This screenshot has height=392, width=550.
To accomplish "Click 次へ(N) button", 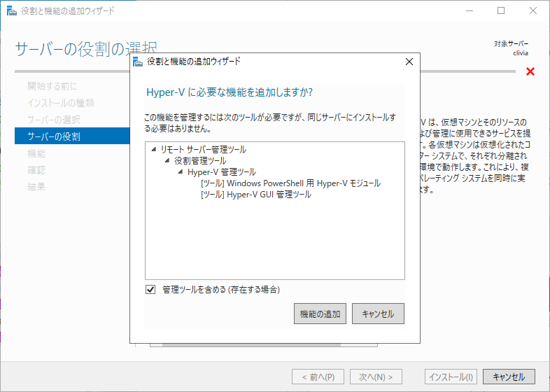I will coord(376,377).
